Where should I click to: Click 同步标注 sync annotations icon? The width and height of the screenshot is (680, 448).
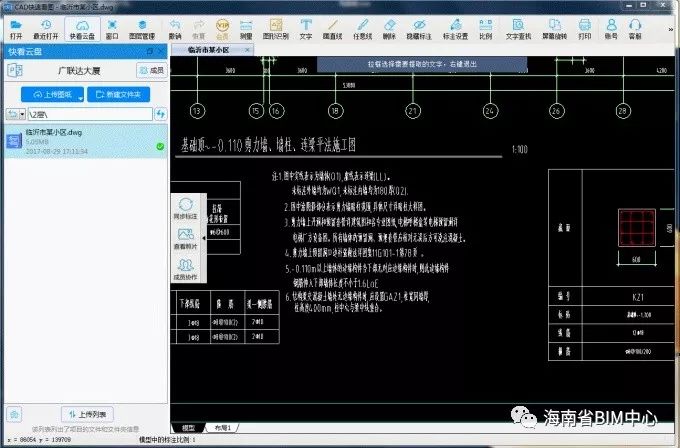tap(186, 209)
